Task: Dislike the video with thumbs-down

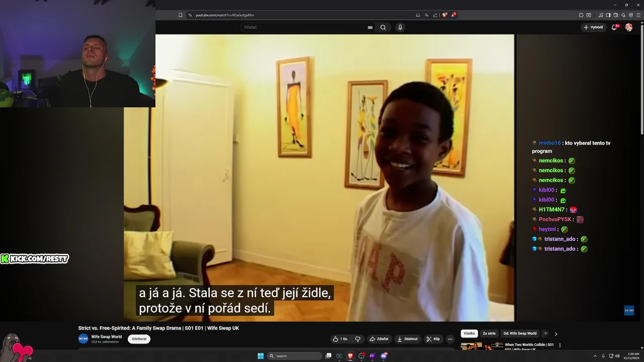Action: (x=358, y=339)
